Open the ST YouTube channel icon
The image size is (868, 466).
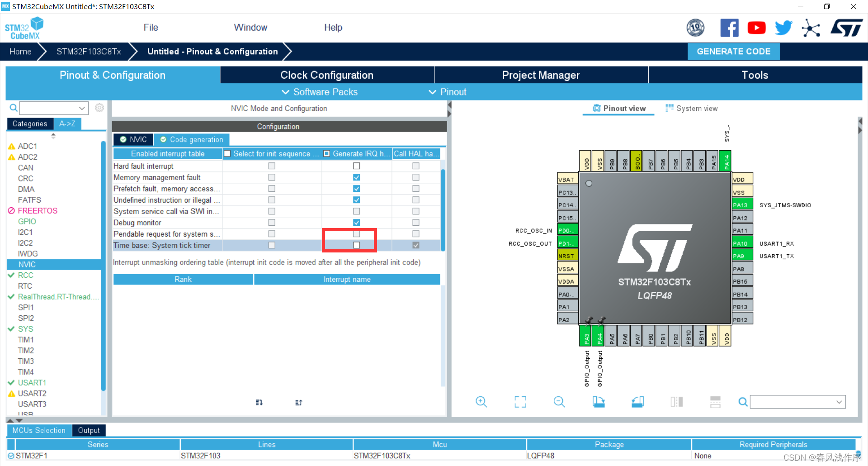coord(756,28)
